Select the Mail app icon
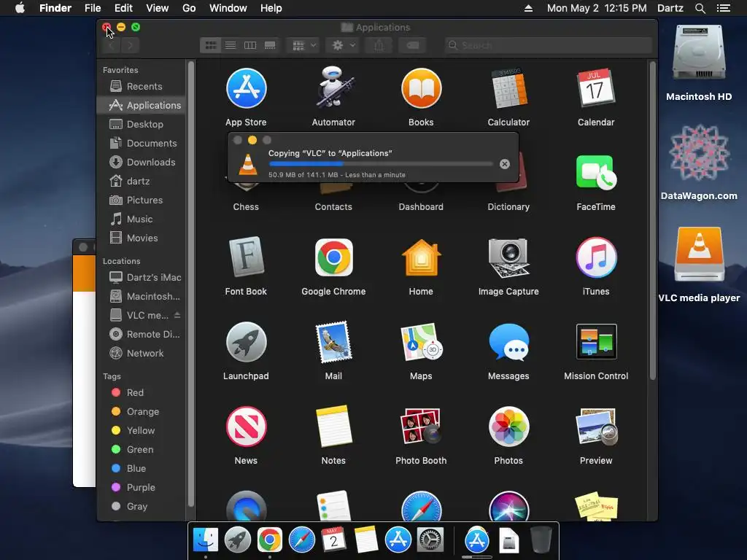Image resolution: width=747 pixels, height=560 pixels. 333,342
